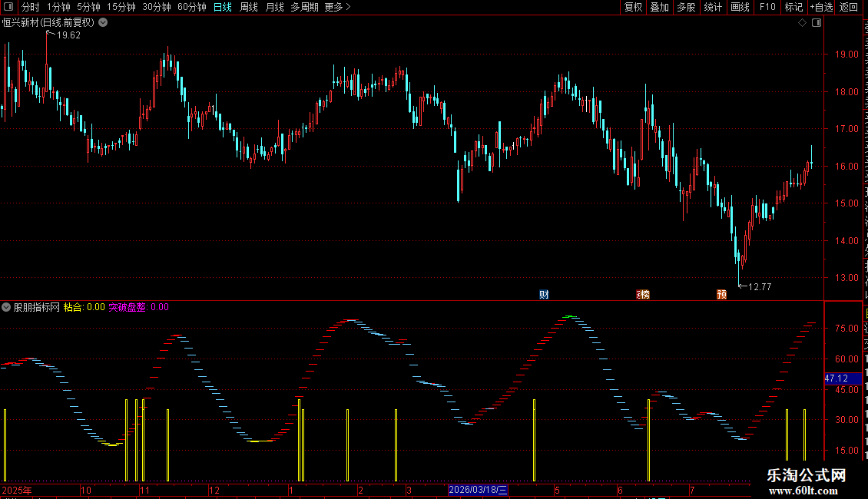The width and height of the screenshot is (868, 499).
Task: Click the 预 forecast marker
Action: tap(722, 294)
